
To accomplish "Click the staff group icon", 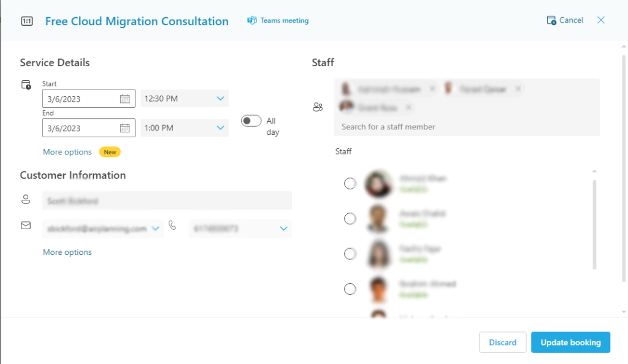I will [x=318, y=106].
